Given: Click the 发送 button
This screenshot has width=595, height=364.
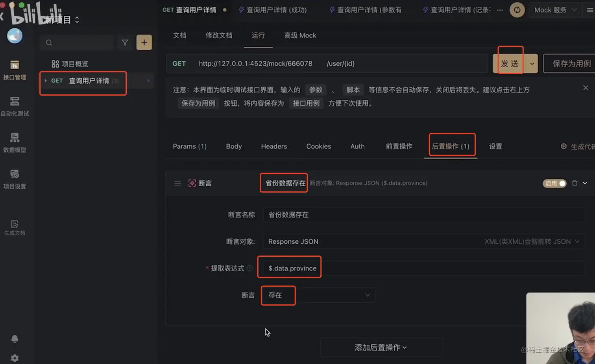Looking at the screenshot, I should pos(509,64).
